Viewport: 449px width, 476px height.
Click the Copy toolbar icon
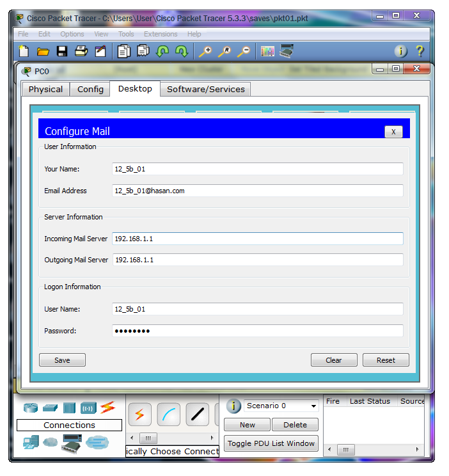click(x=124, y=51)
